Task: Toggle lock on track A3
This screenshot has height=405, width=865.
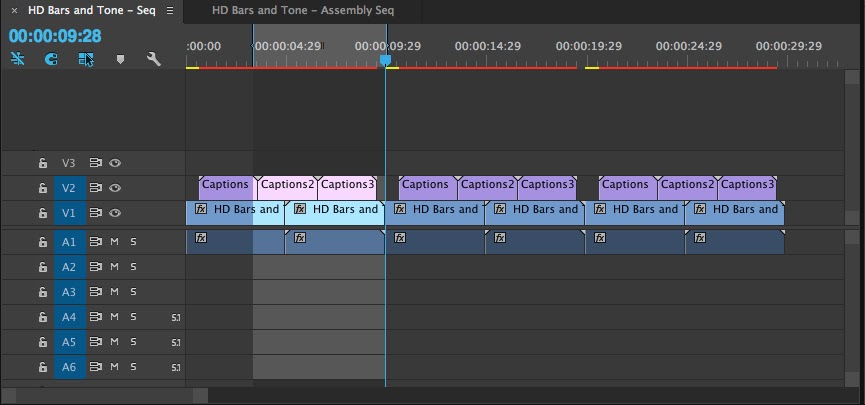Action: coord(42,292)
